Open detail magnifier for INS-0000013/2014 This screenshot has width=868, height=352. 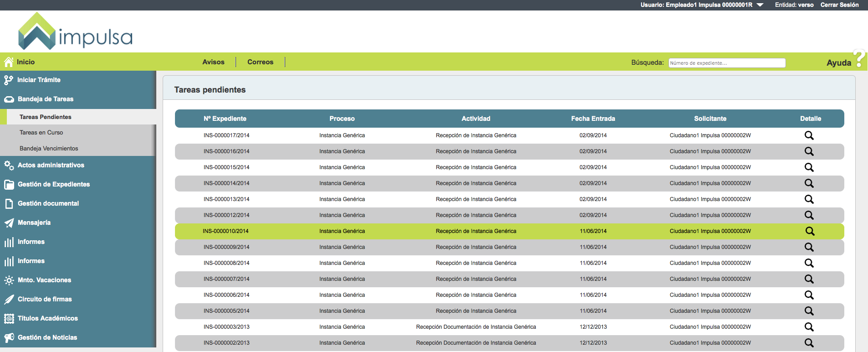point(809,199)
